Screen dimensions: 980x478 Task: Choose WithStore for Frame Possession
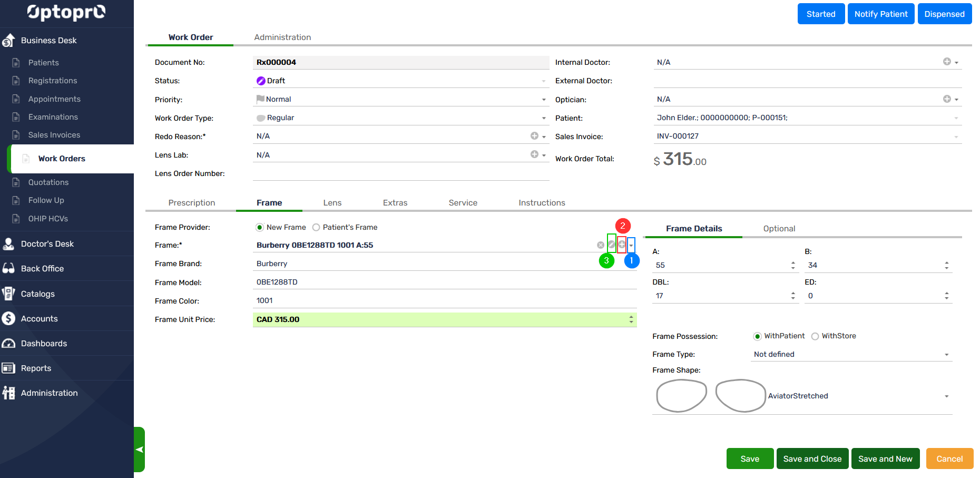tap(815, 337)
